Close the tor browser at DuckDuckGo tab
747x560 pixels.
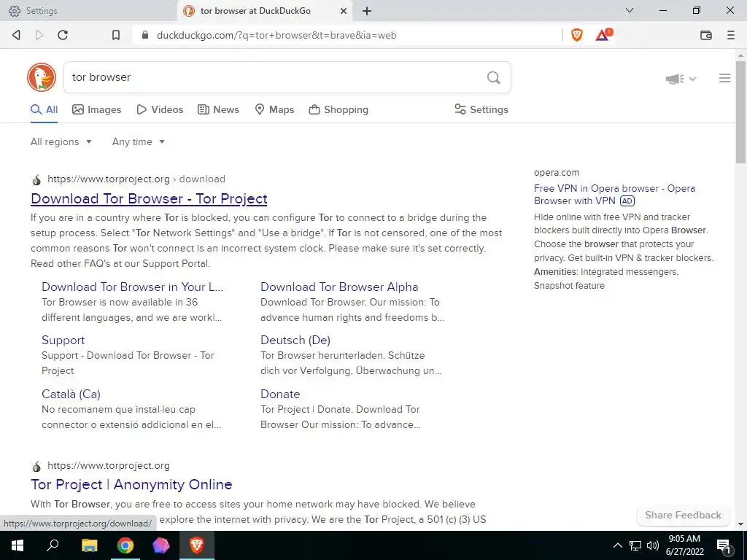(343, 11)
